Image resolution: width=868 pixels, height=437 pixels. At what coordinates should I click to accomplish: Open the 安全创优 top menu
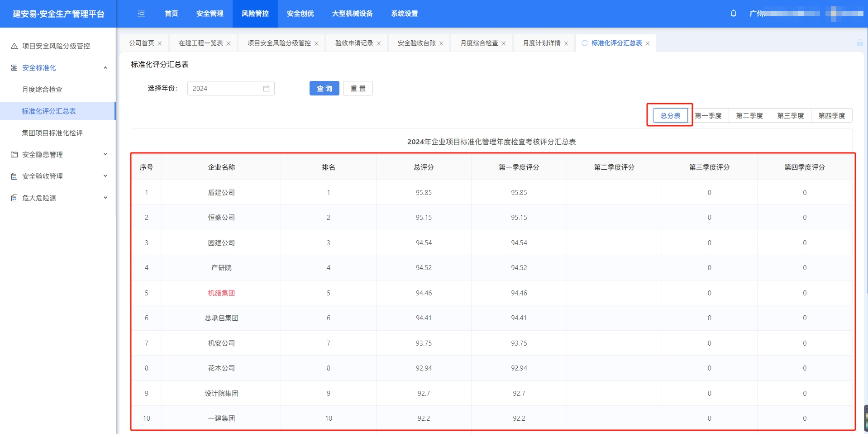point(300,14)
